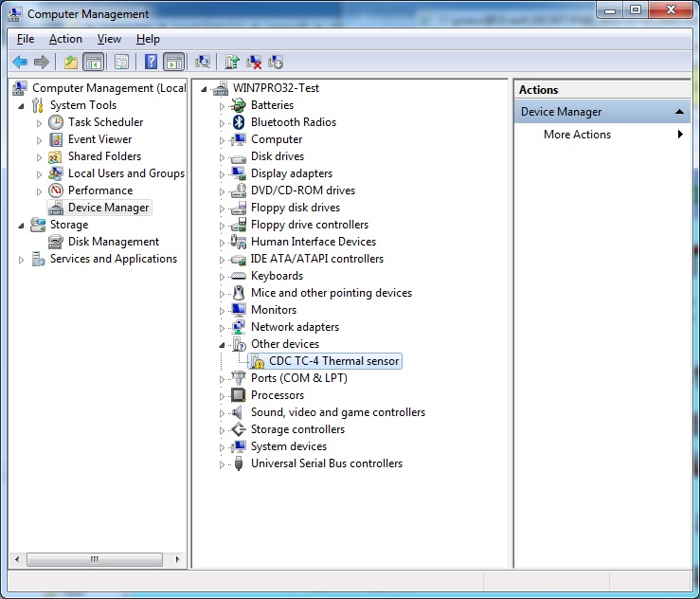Select System devices category

(x=288, y=446)
